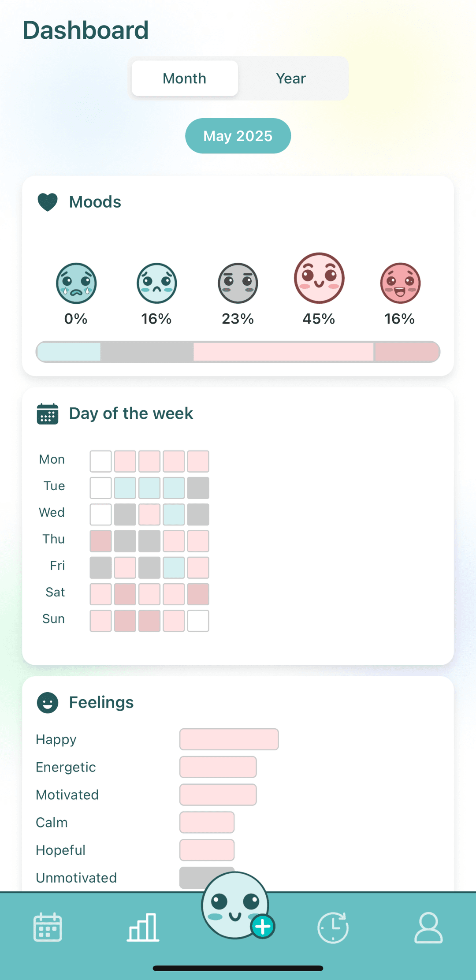
Task: Open the calendar view from bottom navigation
Action: click(47, 927)
